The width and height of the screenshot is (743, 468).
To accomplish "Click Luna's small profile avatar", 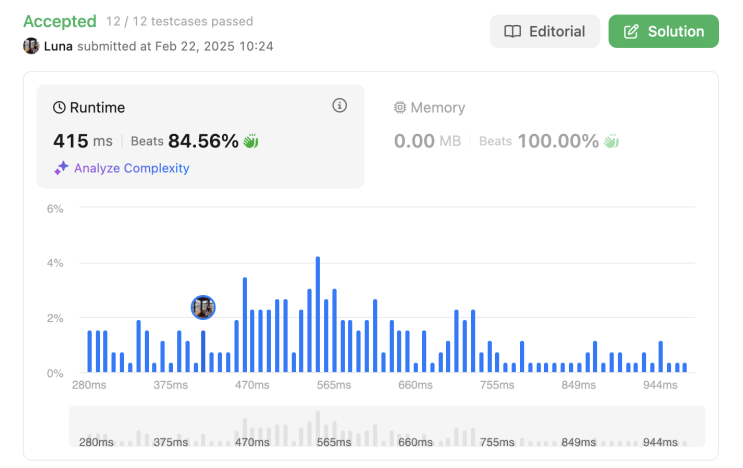I will click(x=31, y=46).
